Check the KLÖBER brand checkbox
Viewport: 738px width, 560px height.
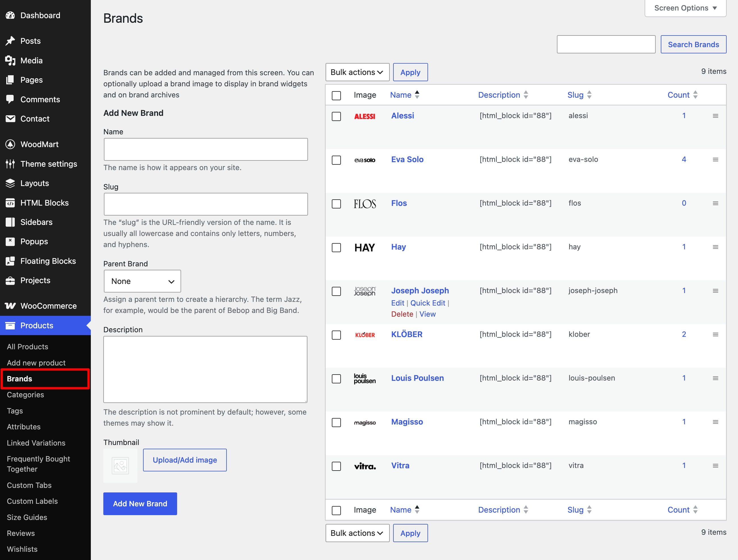pyautogui.click(x=336, y=335)
